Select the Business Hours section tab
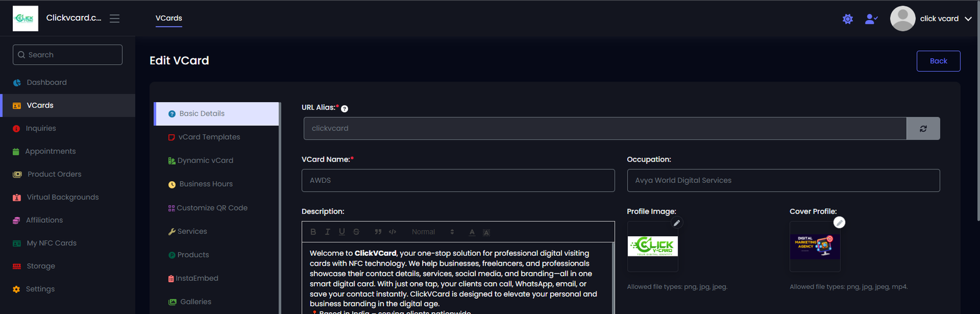The image size is (980, 314). (x=217, y=184)
